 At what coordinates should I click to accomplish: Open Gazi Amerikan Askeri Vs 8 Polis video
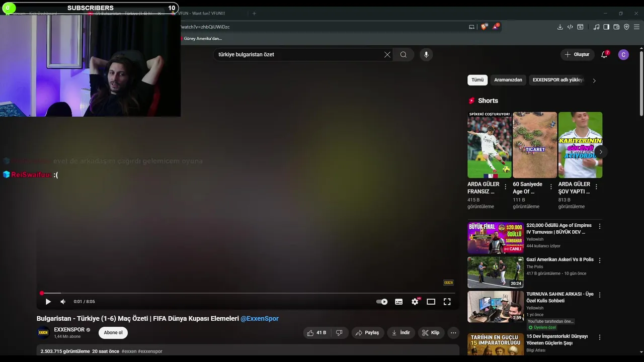pyautogui.click(x=496, y=272)
